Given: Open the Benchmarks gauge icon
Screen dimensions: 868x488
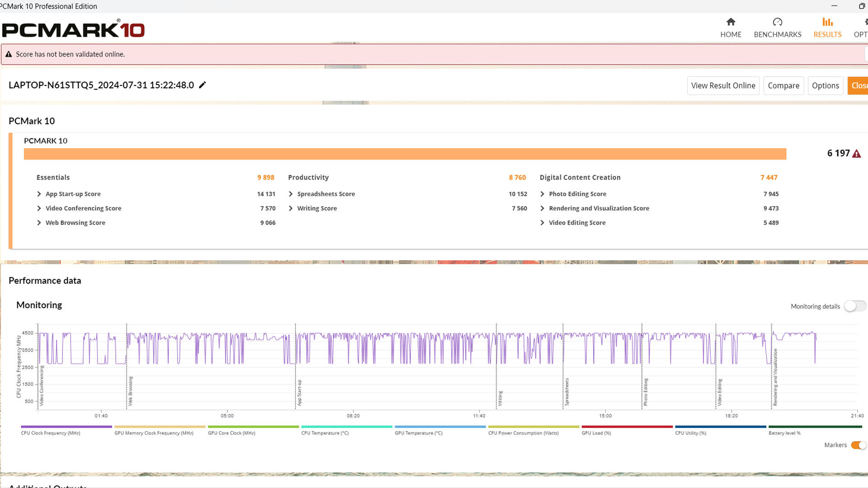Looking at the screenshot, I should tap(777, 22).
